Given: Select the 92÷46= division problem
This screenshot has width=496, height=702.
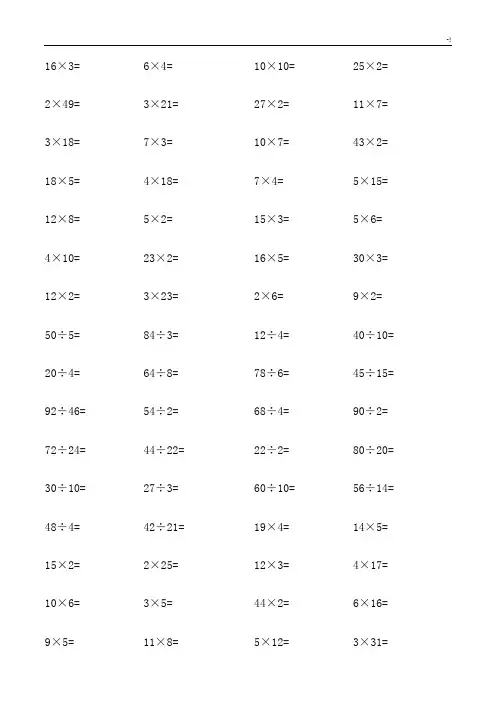Looking at the screenshot, I should [65, 411].
